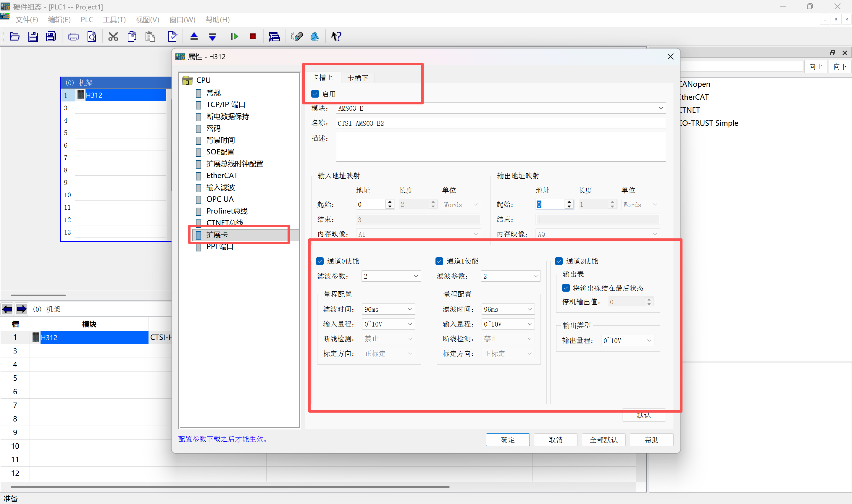Click the 确定 button
Viewport: 852px width, 504px height.
coord(508,440)
